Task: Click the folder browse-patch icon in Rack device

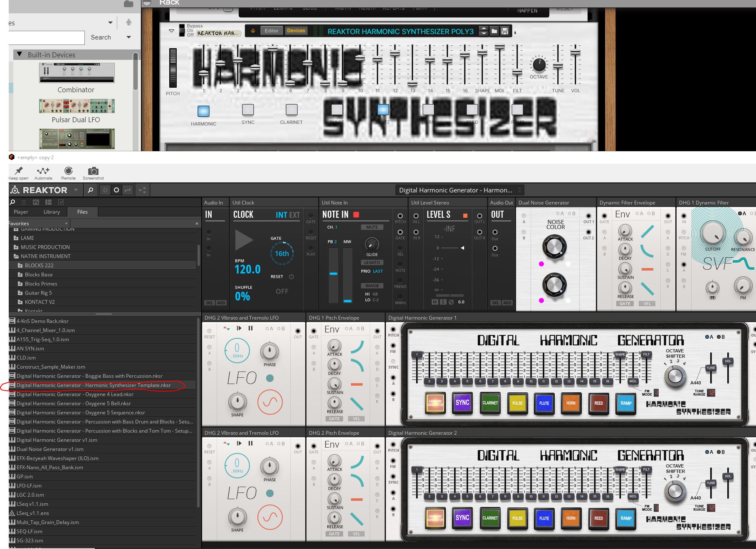Action: point(494,31)
